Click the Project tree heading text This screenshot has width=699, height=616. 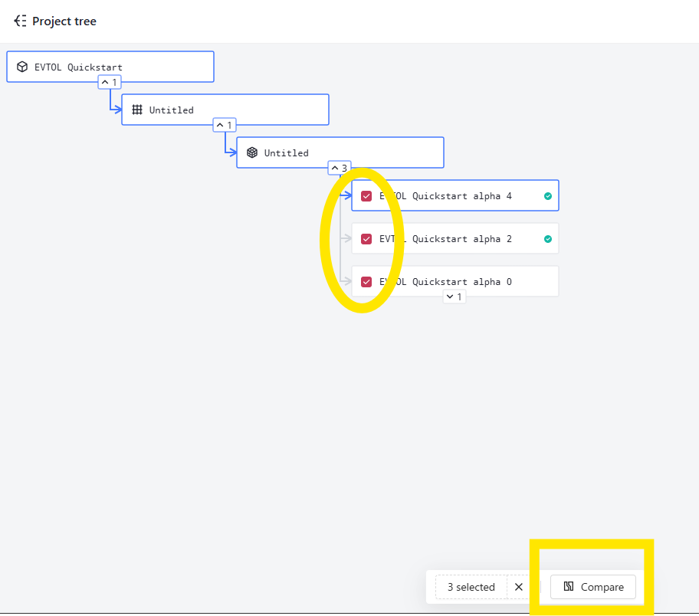click(64, 21)
